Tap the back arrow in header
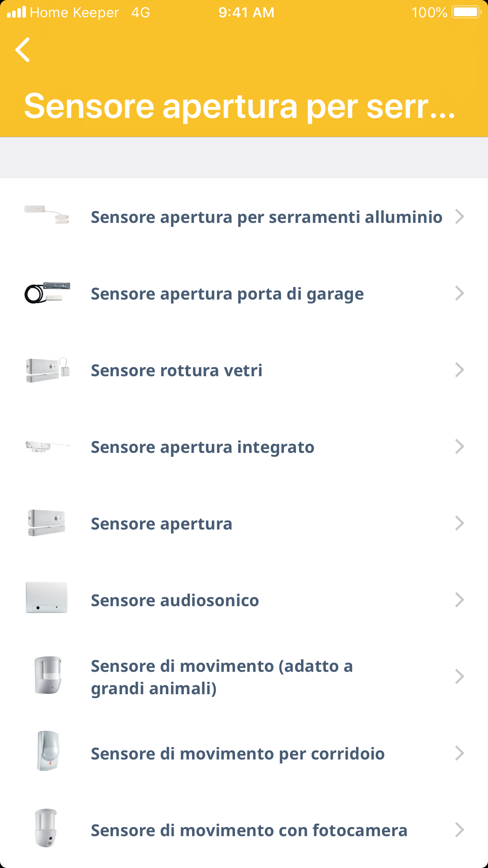The image size is (488, 868). 23,50
